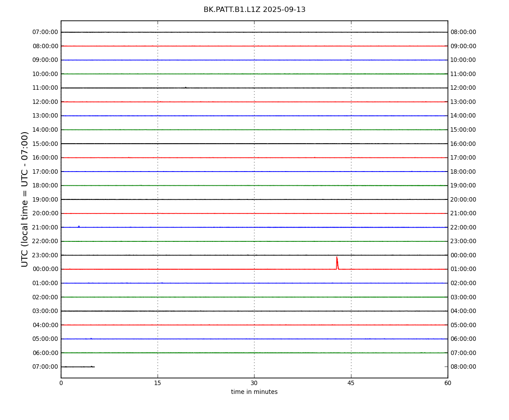Click the right-axis label 00:00:00
509x420 pixels.
tap(463, 255)
